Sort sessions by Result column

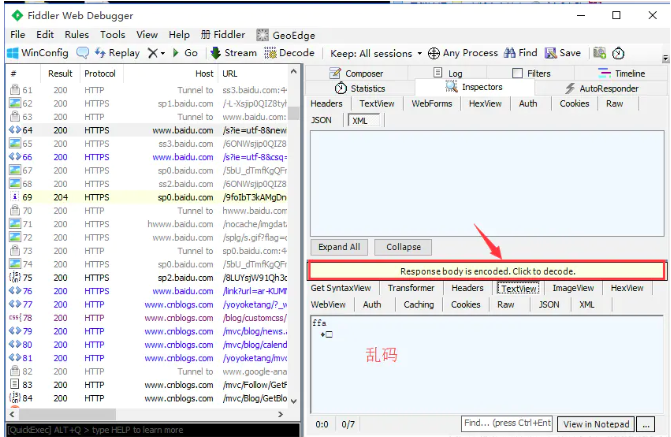coord(60,74)
